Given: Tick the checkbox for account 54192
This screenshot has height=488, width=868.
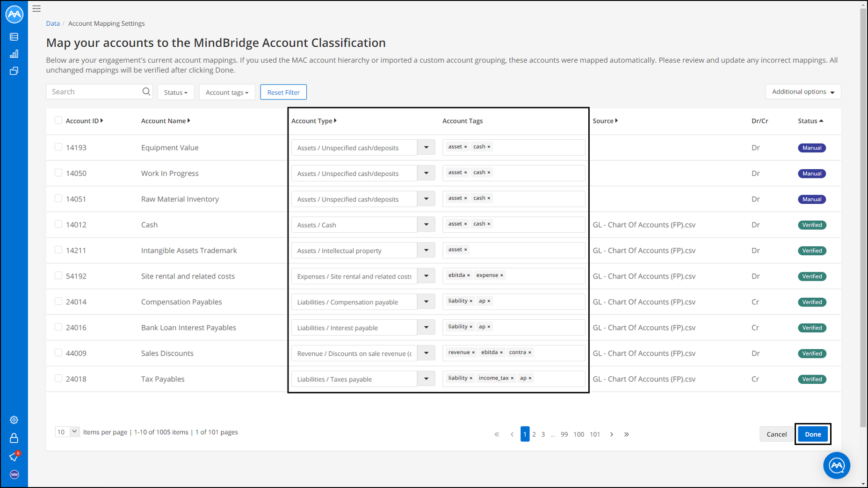Looking at the screenshot, I should click(x=58, y=276).
